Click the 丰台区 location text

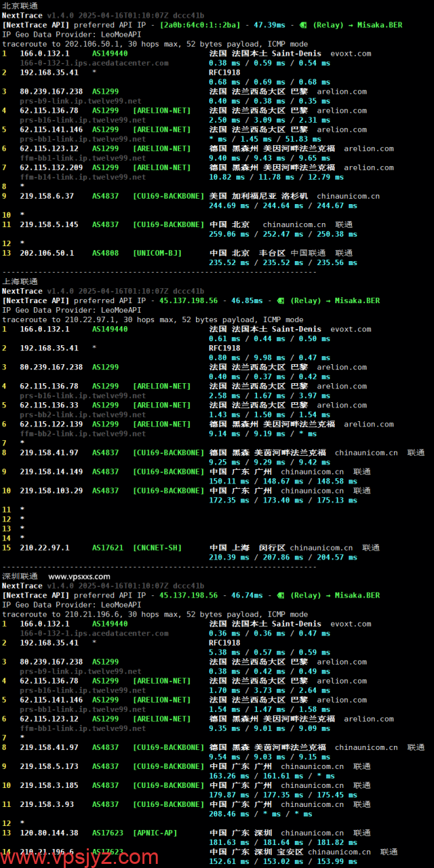(x=272, y=253)
